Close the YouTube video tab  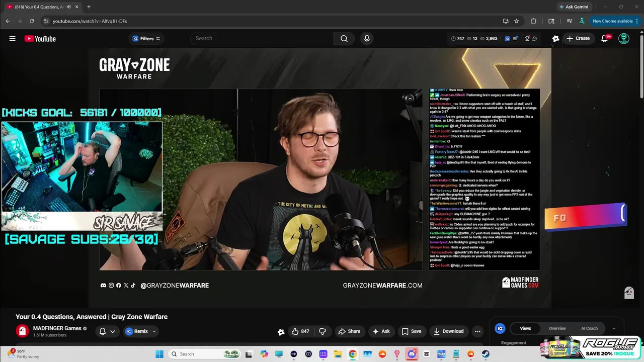coord(77,7)
